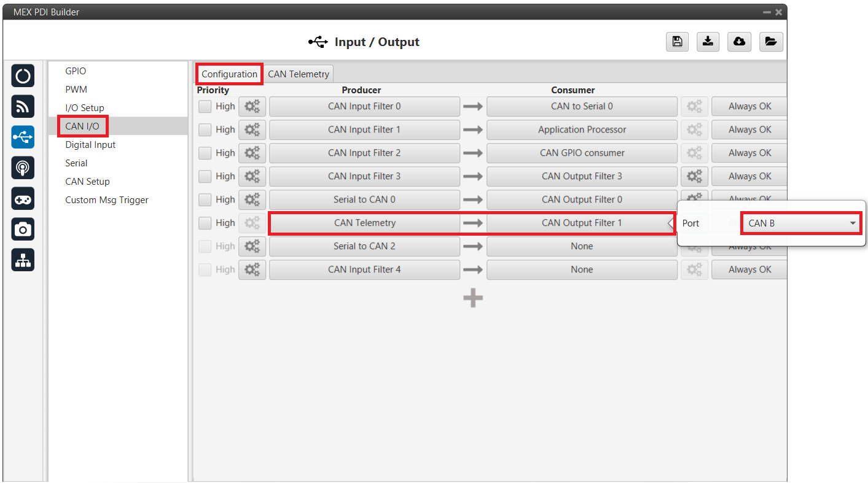Screen dimensions: 868x483
Task: Open the camera section in sidebar
Action: (23, 230)
